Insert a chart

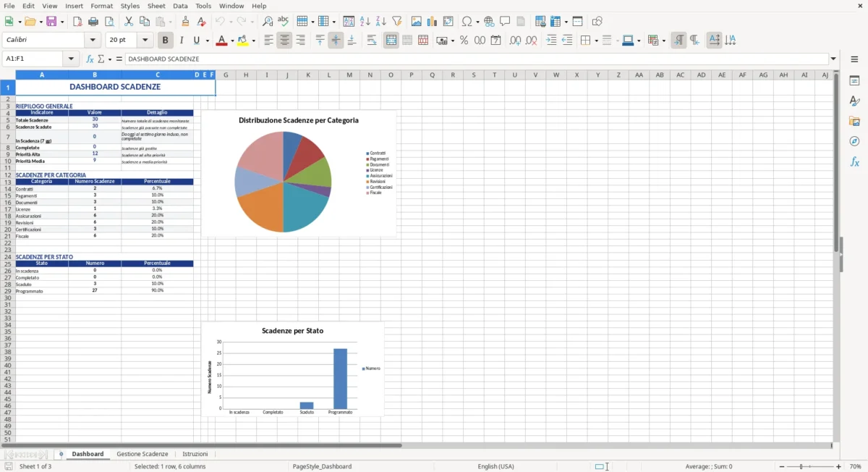[x=433, y=22]
